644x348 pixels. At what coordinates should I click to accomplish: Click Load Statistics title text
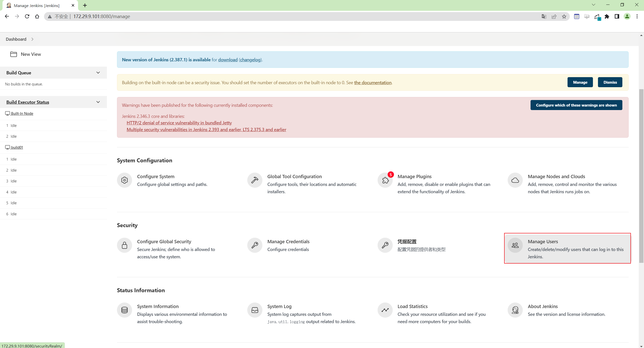tap(413, 307)
